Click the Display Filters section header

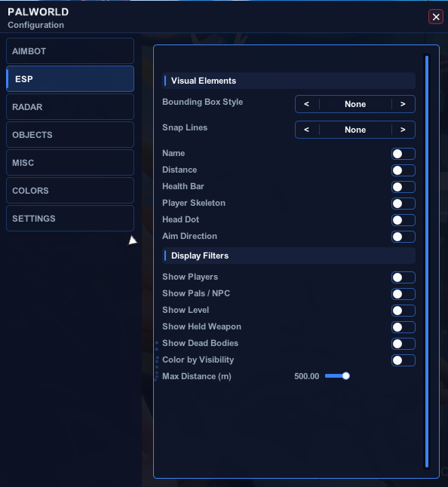click(x=289, y=256)
